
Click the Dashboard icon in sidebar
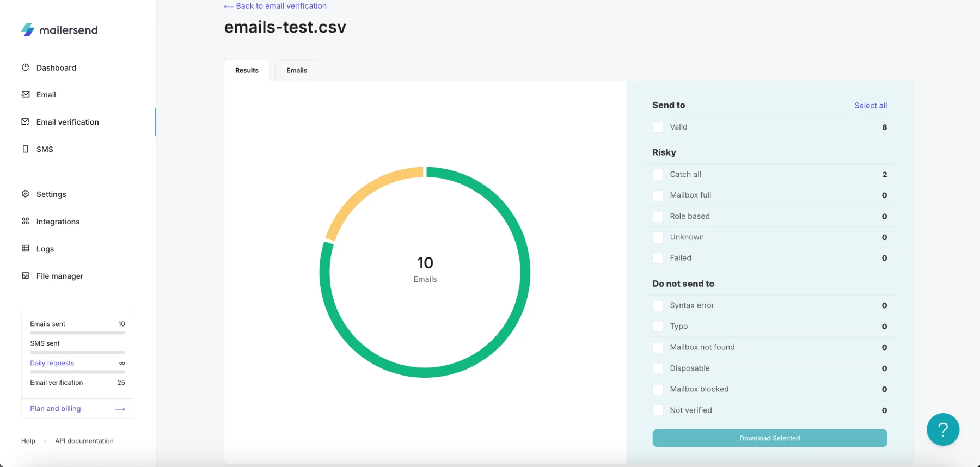coord(26,67)
